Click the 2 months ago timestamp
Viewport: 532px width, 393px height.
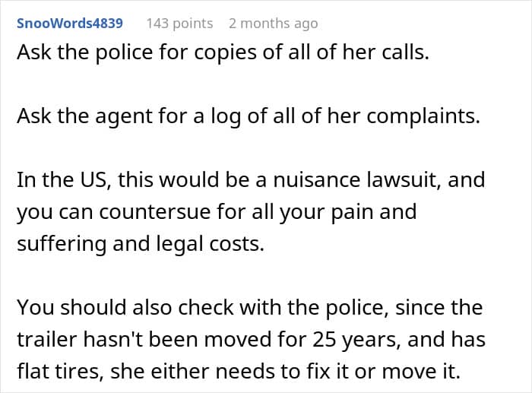click(273, 24)
